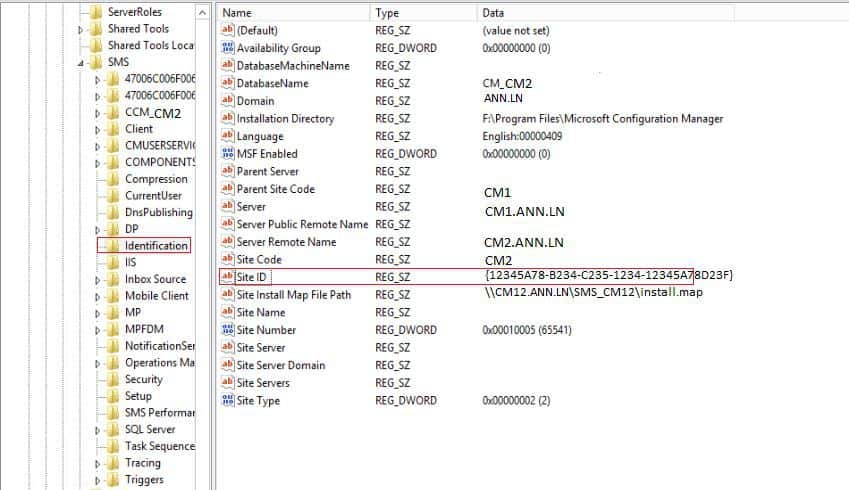This screenshot has height=490, width=849.
Task: Click the folder icon for DnsPublishing key
Action: (113, 212)
